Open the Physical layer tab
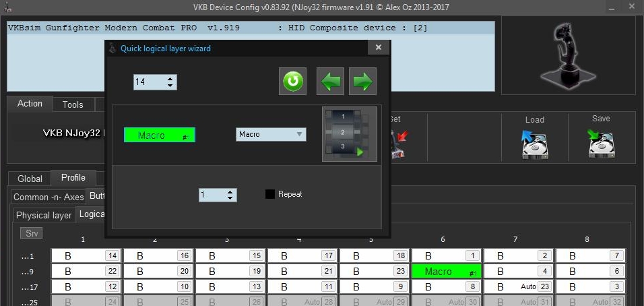Viewport: 644px width, 306px height. pyautogui.click(x=44, y=215)
